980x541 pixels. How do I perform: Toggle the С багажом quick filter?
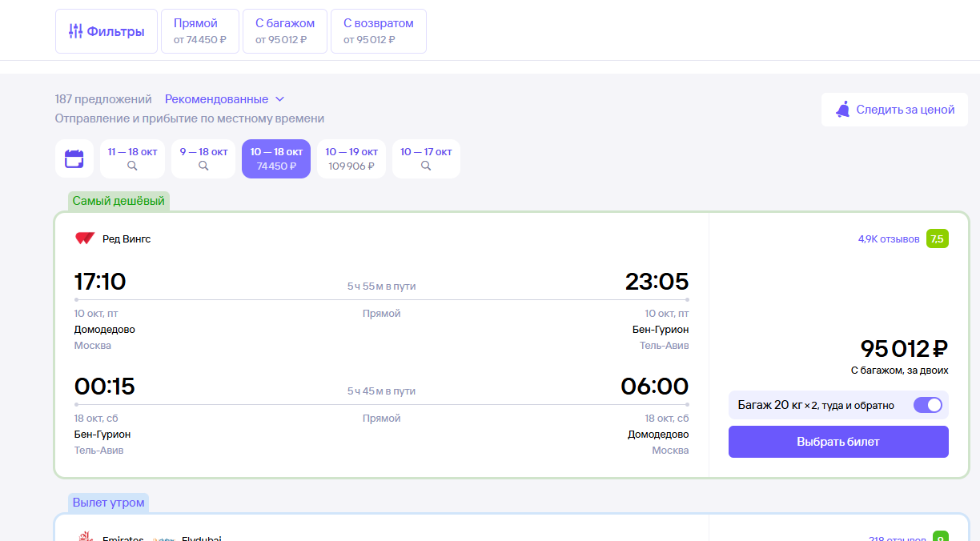285,31
